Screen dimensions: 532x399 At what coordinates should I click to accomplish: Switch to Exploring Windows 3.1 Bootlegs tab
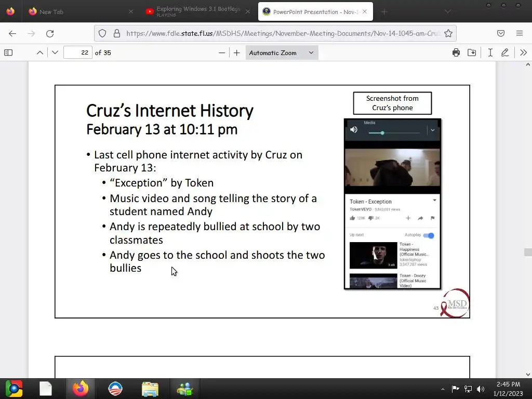pos(197,12)
